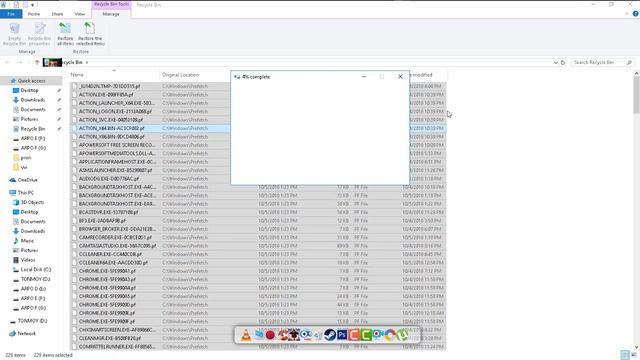640x360 pixels.
Task: Click the Forward navigation arrow
Action: [x=19, y=62]
